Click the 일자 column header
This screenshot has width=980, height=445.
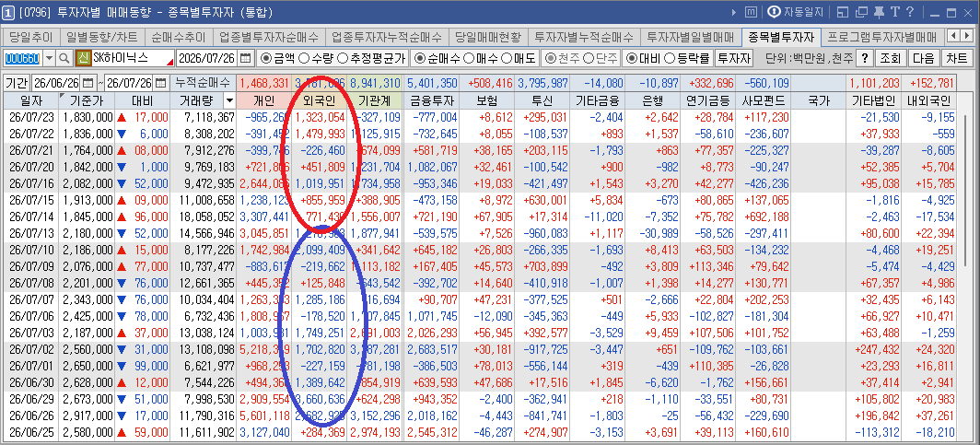click(x=30, y=100)
